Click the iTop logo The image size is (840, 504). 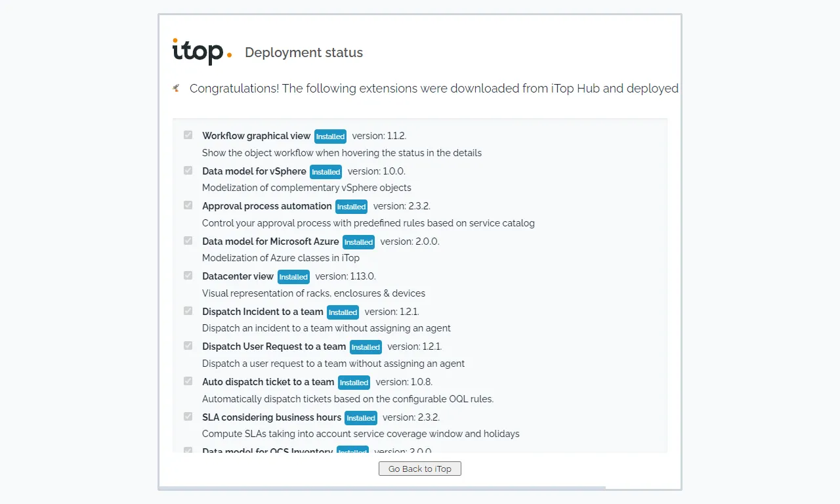(x=202, y=52)
